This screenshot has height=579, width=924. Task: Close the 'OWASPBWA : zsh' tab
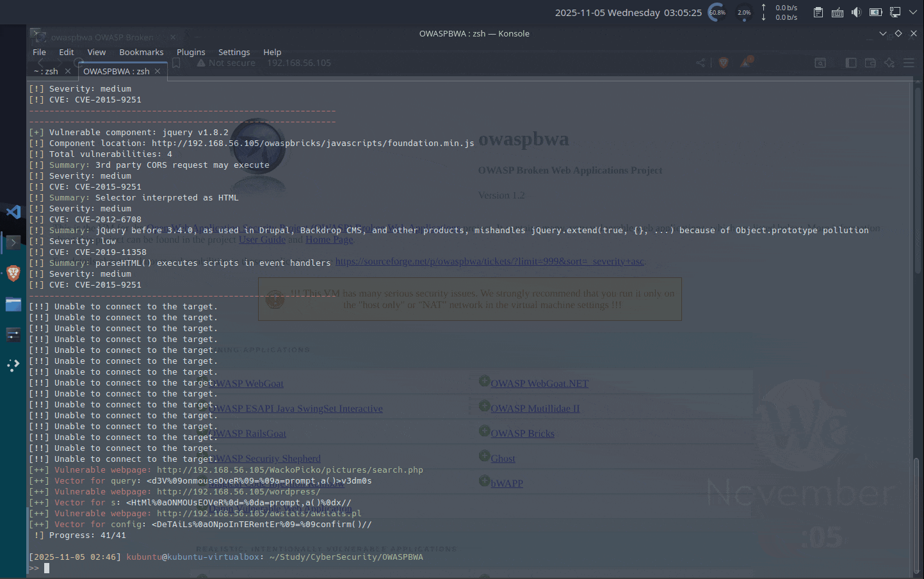(x=158, y=71)
